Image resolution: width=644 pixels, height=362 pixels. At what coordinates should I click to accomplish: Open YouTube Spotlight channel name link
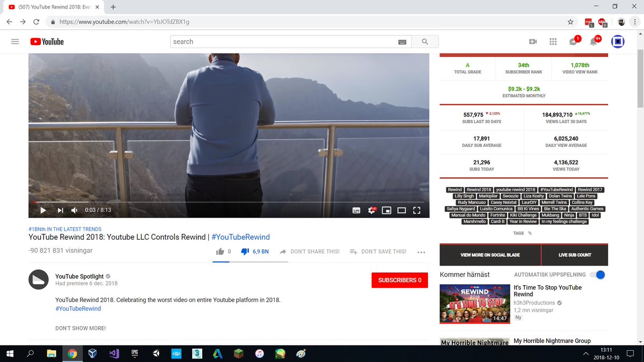(x=79, y=277)
